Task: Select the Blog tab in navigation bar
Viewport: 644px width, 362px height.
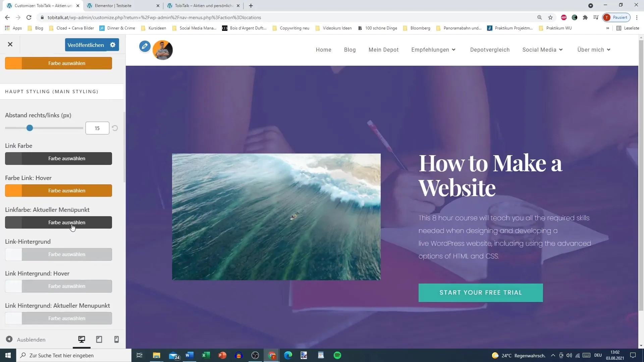Action: 350,50
